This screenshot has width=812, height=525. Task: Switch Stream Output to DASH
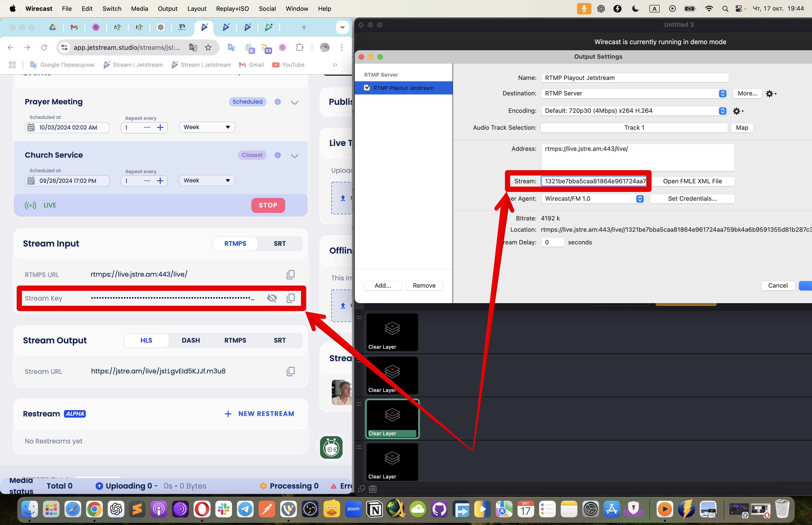click(191, 340)
